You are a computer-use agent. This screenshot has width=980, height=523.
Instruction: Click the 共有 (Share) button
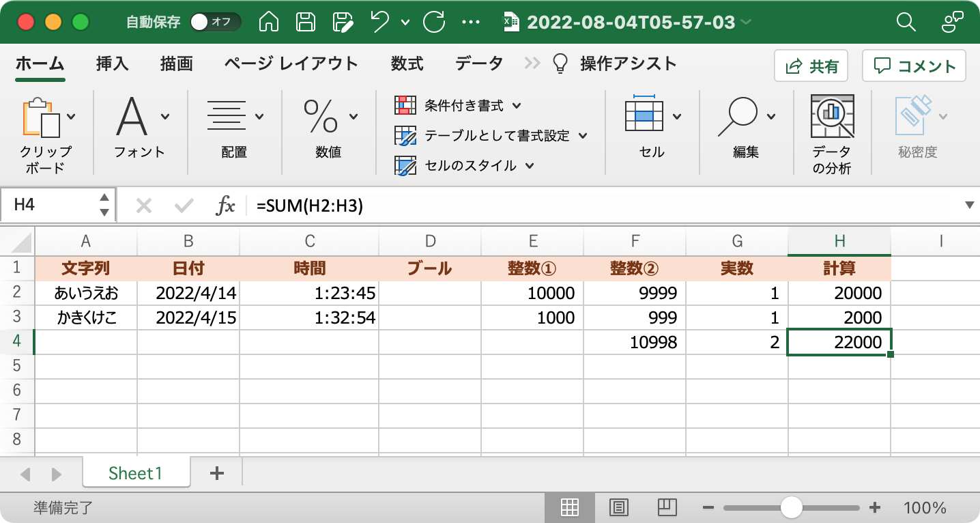point(811,66)
